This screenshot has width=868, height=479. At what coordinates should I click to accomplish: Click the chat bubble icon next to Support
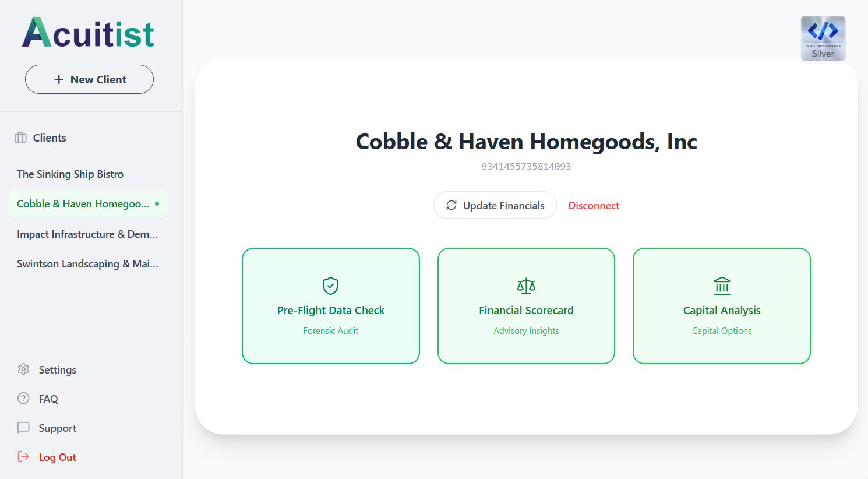[x=23, y=428]
